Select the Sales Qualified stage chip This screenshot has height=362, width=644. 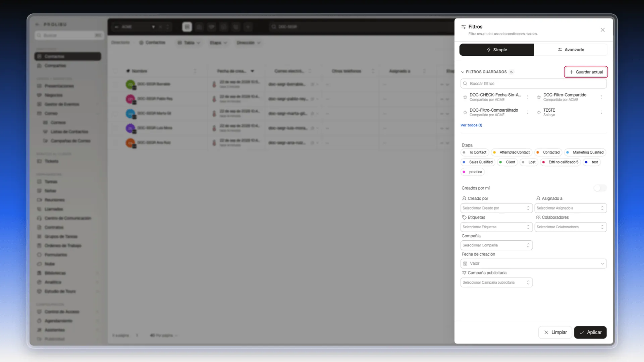[478, 162]
